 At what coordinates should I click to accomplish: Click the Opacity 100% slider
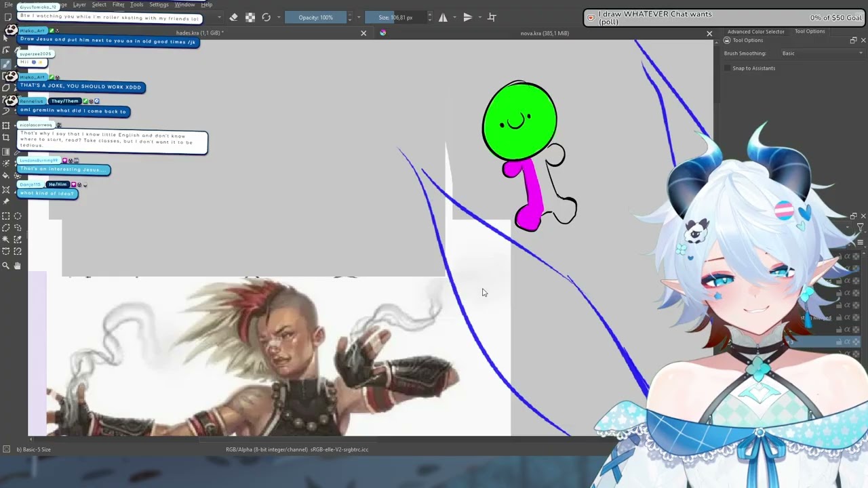[x=315, y=17]
